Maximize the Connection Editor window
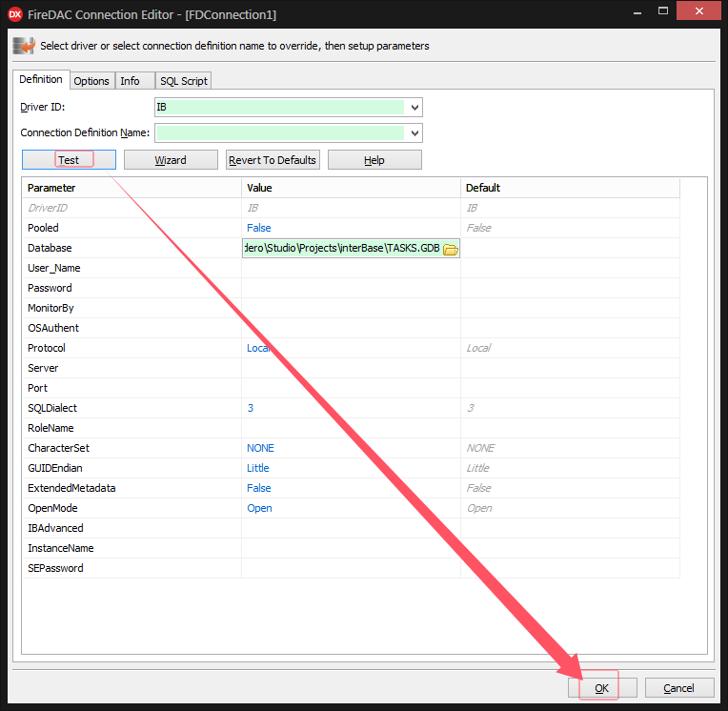This screenshot has width=728, height=711. click(x=663, y=11)
